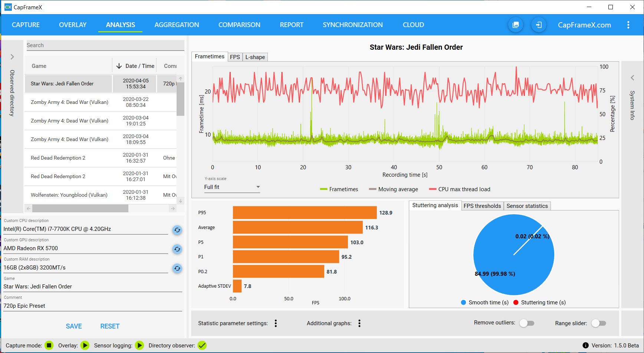Open additional graphs options menu
644x353 pixels.
pyautogui.click(x=359, y=323)
